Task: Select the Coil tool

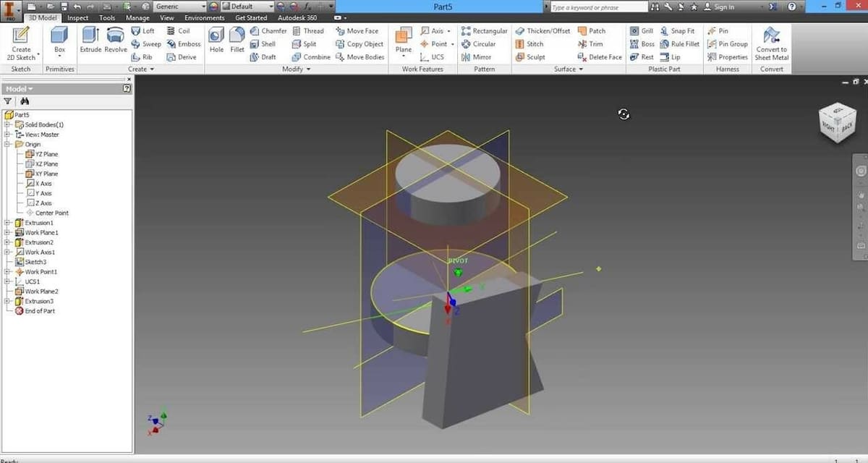Action: (178, 31)
